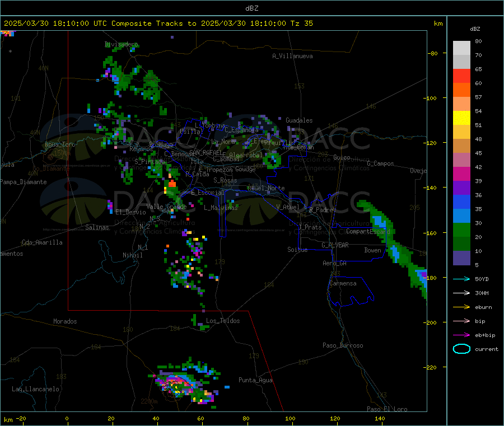
Task: Click the 80 km tick on bottom axis
Action: 246,419
